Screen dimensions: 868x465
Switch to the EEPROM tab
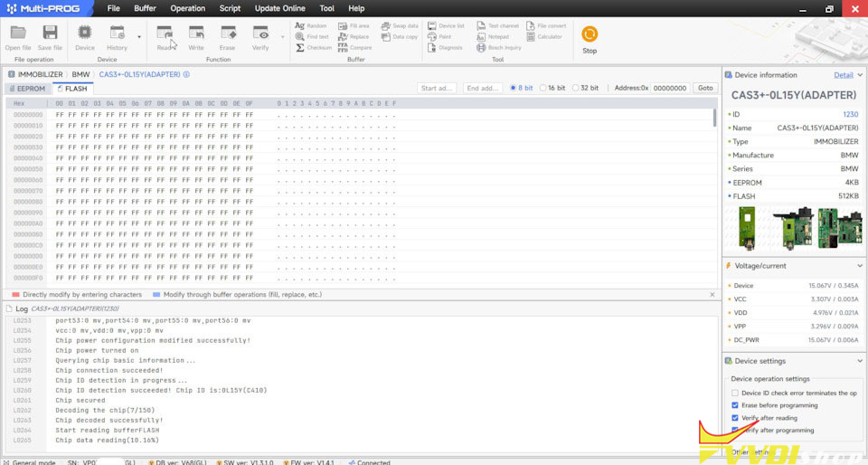click(28, 89)
